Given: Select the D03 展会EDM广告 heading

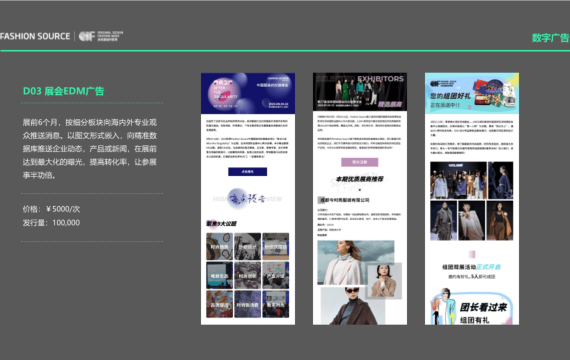Looking at the screenshot, I should pyautogui.click(x=64, y=91).
